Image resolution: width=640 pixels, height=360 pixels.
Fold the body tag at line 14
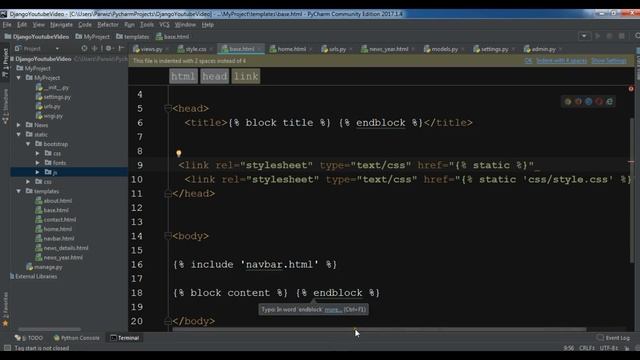167,236
